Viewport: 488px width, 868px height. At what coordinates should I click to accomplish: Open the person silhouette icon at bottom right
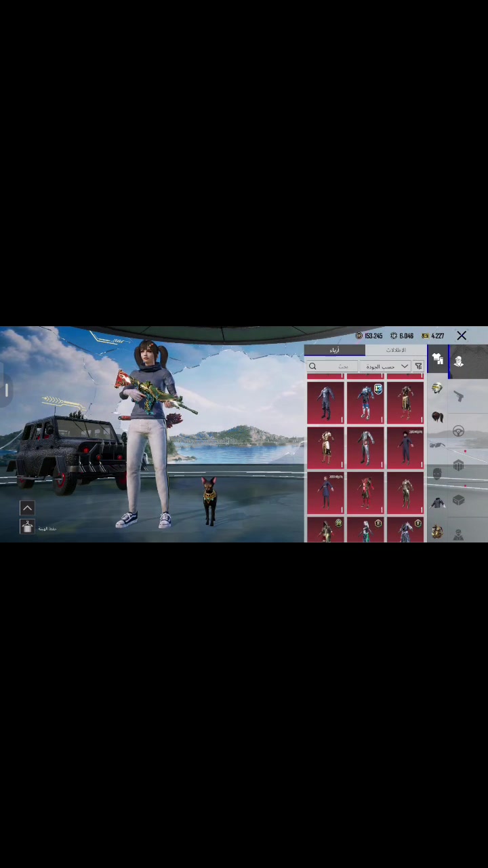(459, 535)
